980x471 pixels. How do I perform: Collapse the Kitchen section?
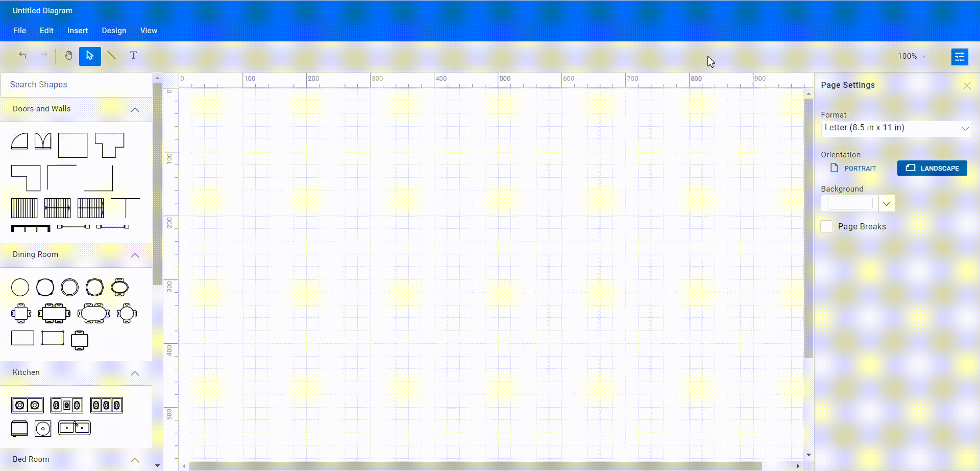click(135, 373)
